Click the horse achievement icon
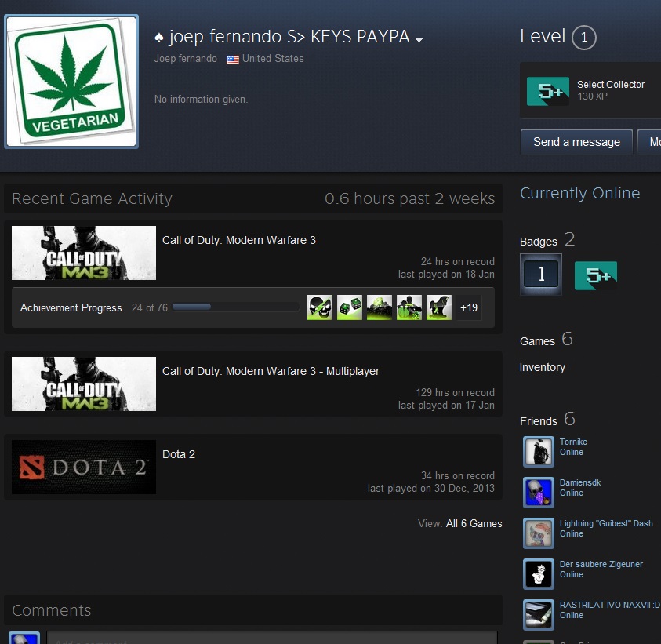This screenshot has width=661, height=644. click(438, 307)
